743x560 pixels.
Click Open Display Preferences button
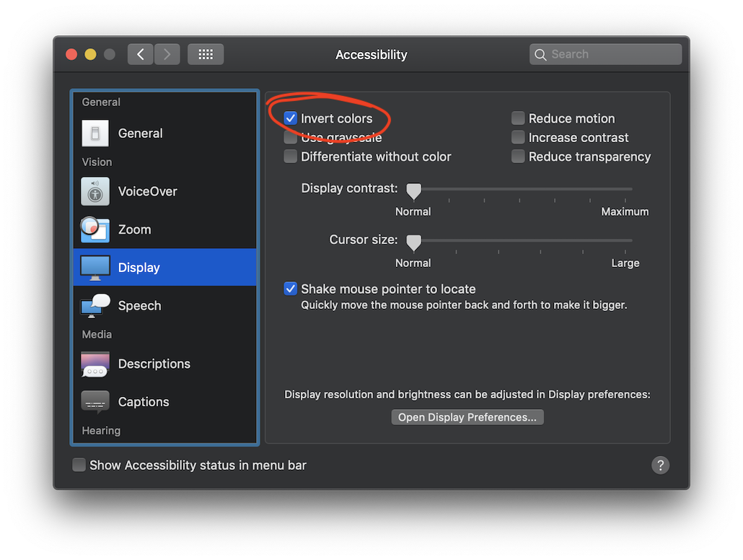(467, 417)
